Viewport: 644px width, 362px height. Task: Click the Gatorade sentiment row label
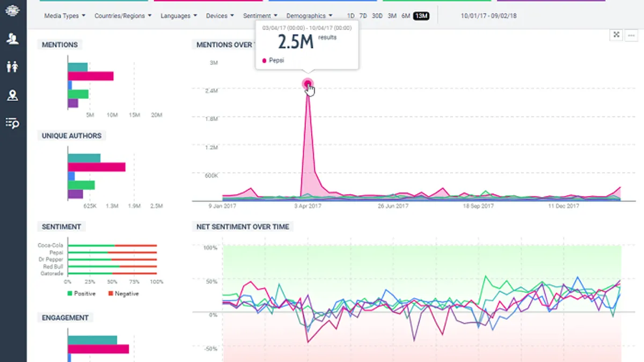52,274
